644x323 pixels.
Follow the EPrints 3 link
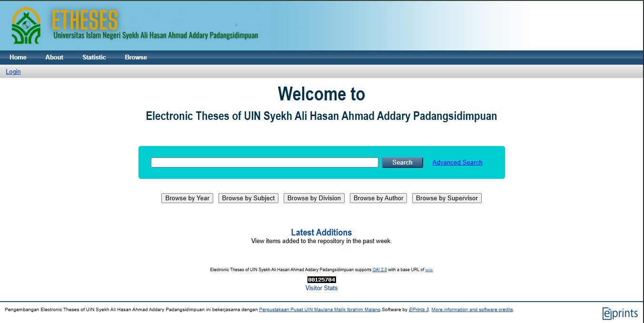tap(419, 310)
